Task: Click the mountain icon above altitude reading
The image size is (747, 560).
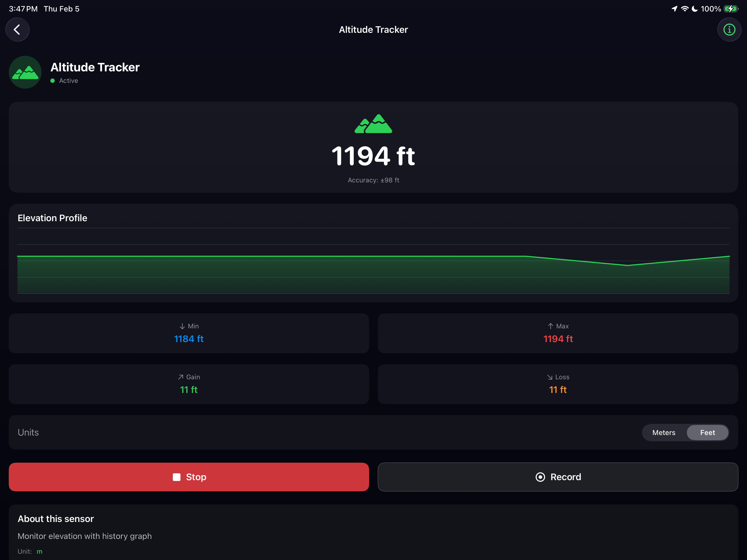Action: 373,124
